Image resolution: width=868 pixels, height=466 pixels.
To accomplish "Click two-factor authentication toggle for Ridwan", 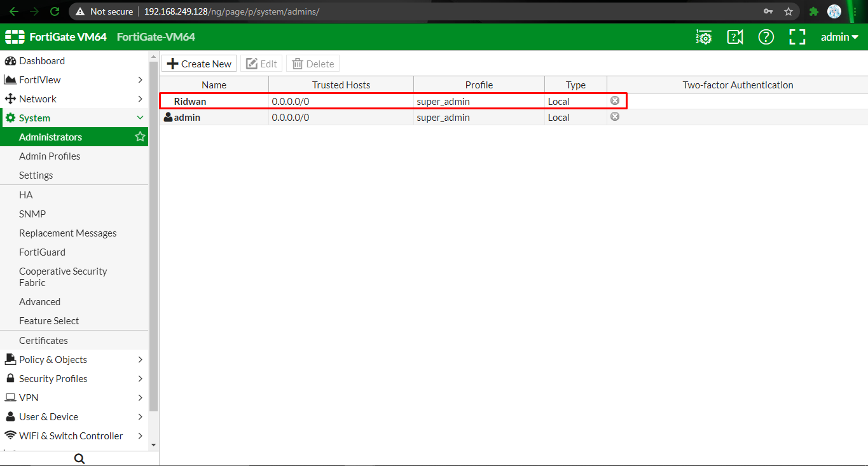I will (614, 100).
